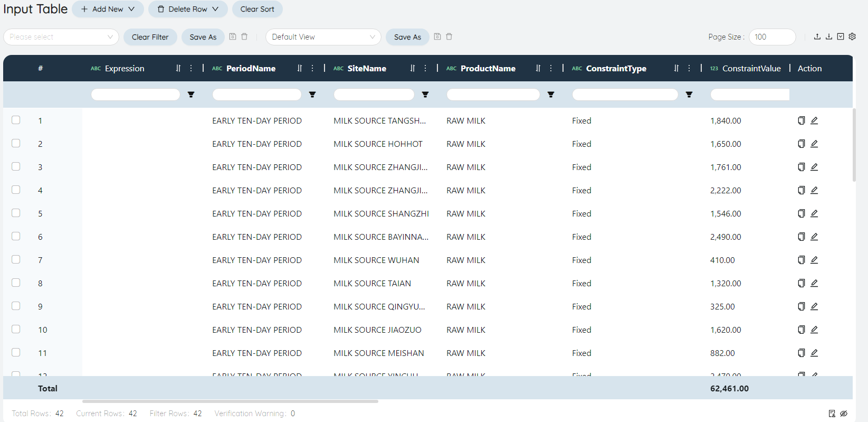Click the Page Size input field
The height and width of the screenshot is (422, 868).
772,37
